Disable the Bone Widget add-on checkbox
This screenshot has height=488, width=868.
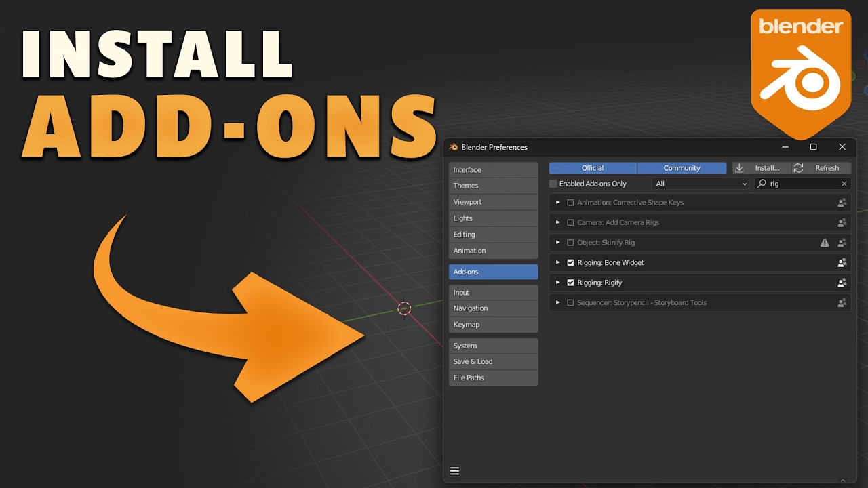(x=570, y=262)
